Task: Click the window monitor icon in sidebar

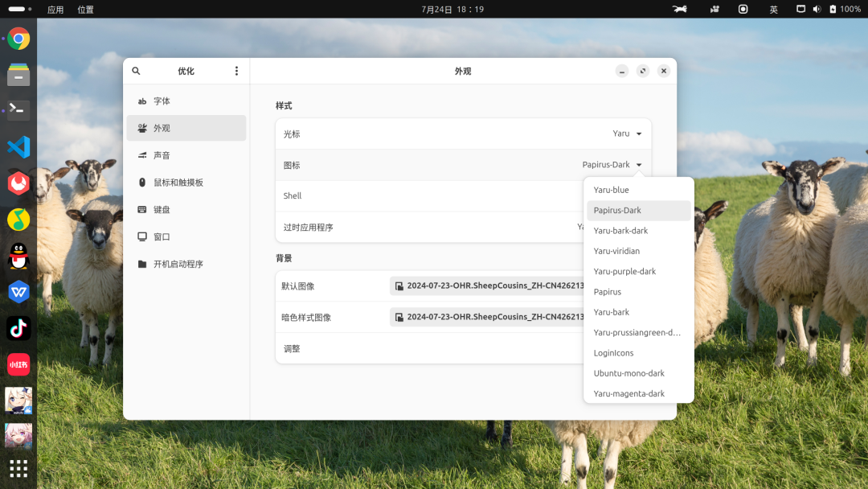Action: pyautogui.click(x=142, y=236)
